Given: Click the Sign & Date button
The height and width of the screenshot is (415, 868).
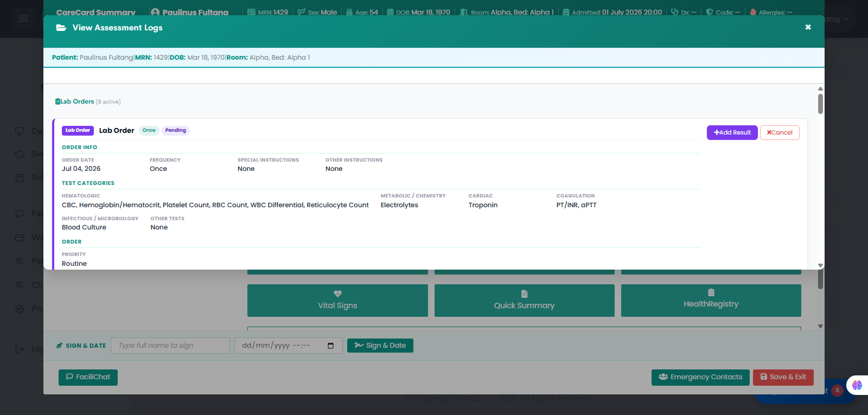Looking at the screenshot, I should [x=380, y=346].
